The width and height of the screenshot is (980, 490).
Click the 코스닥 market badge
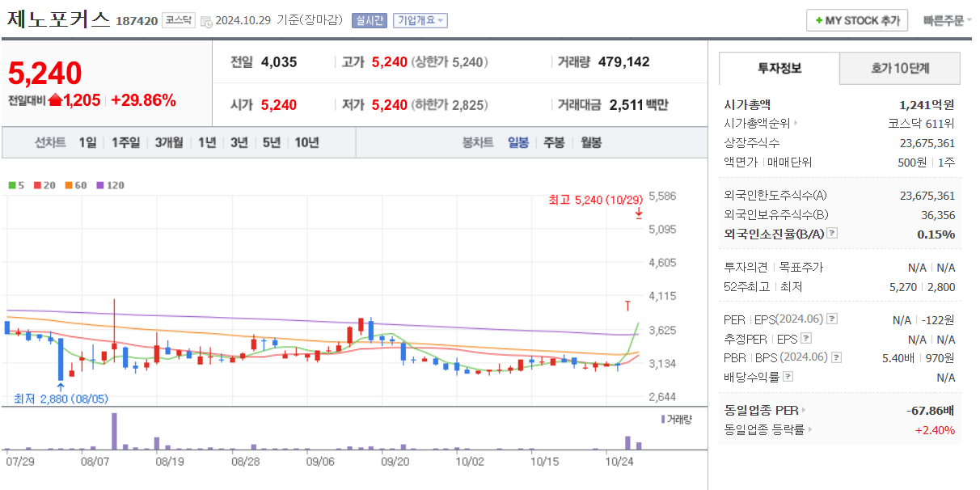[x=178, y=20]
